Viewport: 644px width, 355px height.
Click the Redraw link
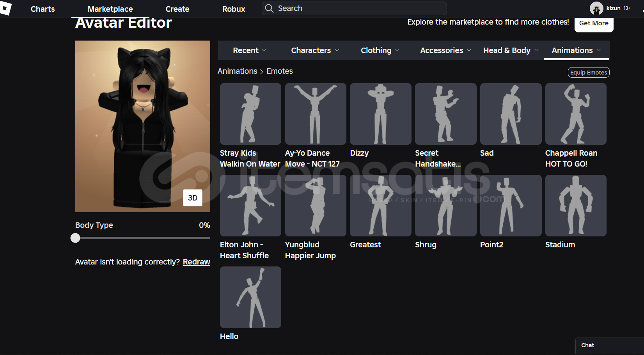[197, 262]
